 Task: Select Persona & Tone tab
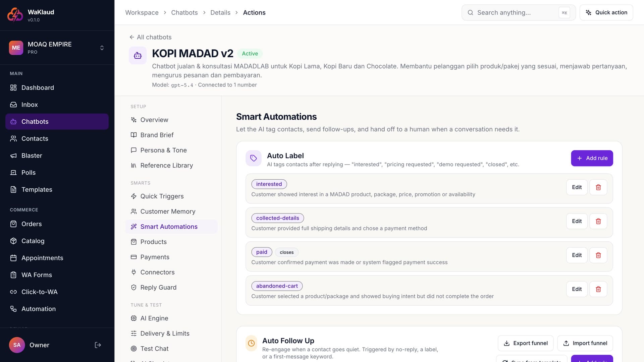pyautogui.click(x=171, y=150)
